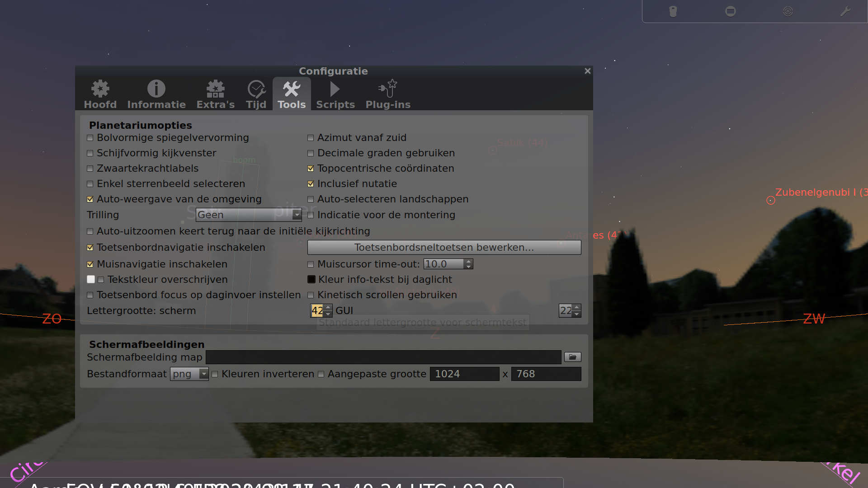
Task: Toggle the Telrad sight icon
Action: coord(788,11)
